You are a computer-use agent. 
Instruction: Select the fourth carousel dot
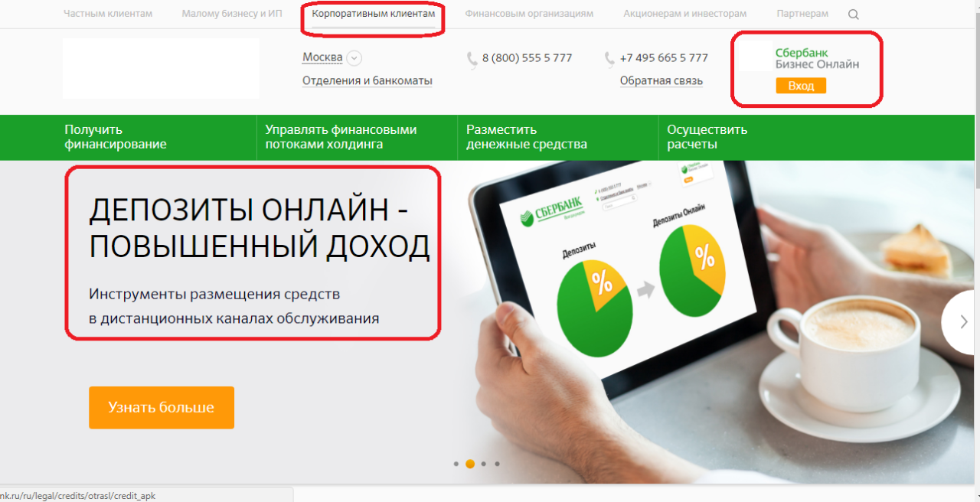coord(497,464)
